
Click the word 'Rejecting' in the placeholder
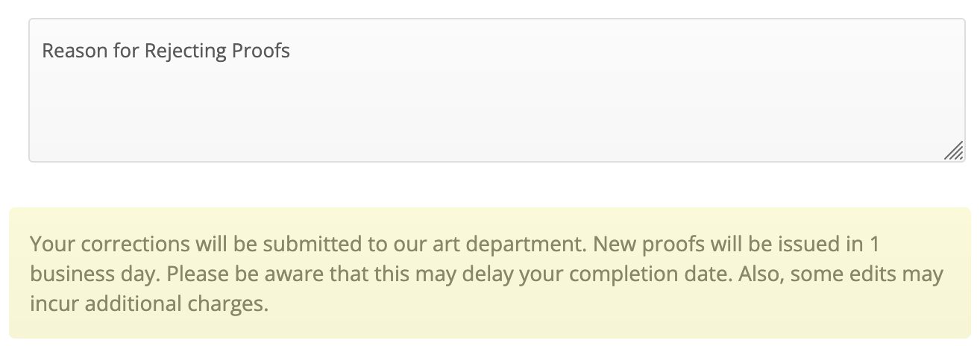pos(186,51)
